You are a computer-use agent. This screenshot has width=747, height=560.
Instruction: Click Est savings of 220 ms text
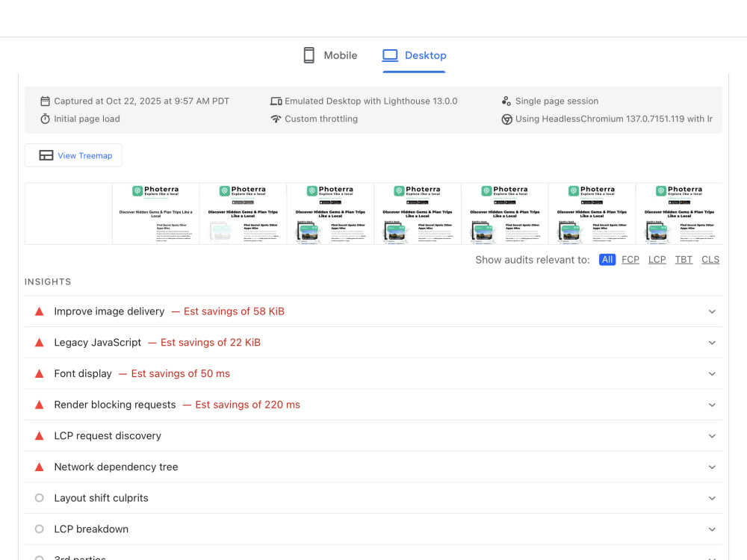pyautogui.click(x=248, y=405)
